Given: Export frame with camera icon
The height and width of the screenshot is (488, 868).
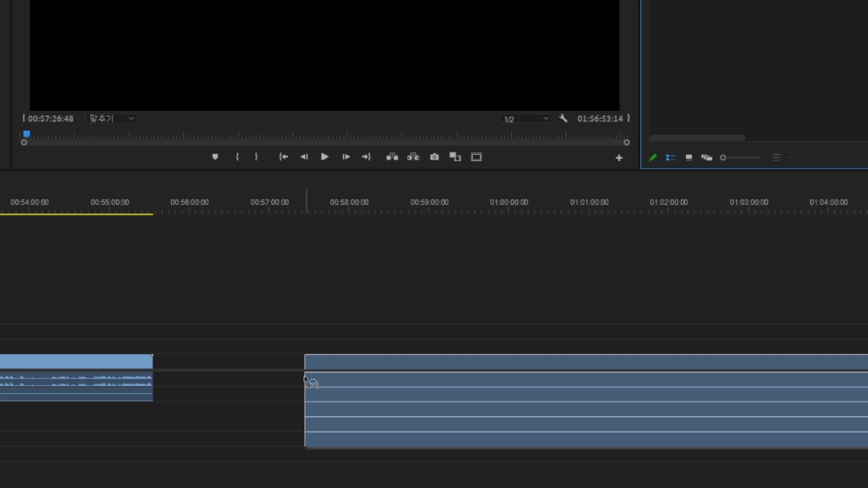Looking at the screenshot, I should 434,157.
